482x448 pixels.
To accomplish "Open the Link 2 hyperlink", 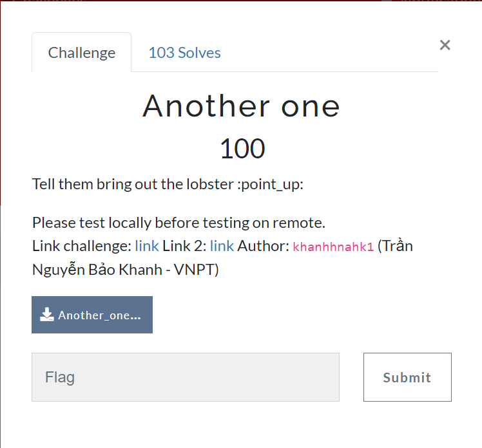I will pos(222,246).
